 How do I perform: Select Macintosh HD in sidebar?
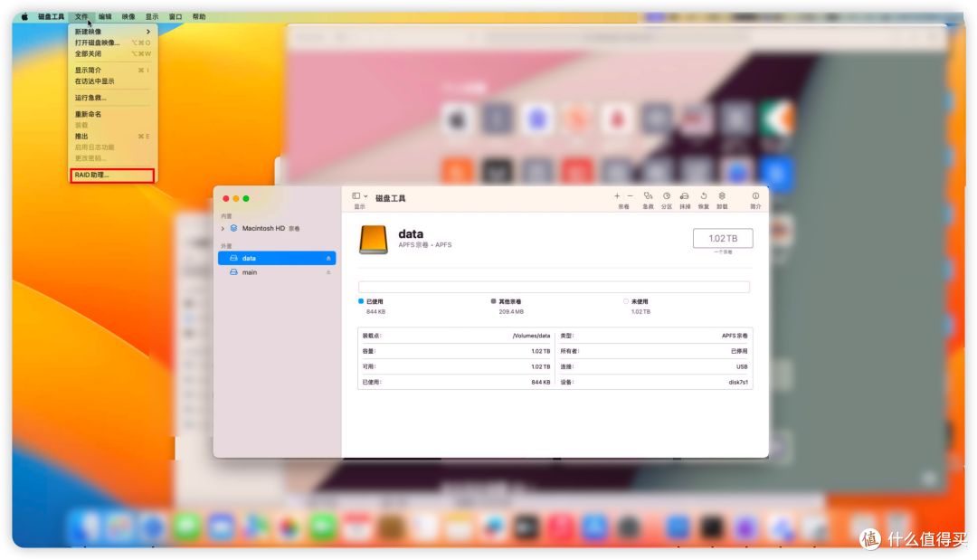click(277, 229)
